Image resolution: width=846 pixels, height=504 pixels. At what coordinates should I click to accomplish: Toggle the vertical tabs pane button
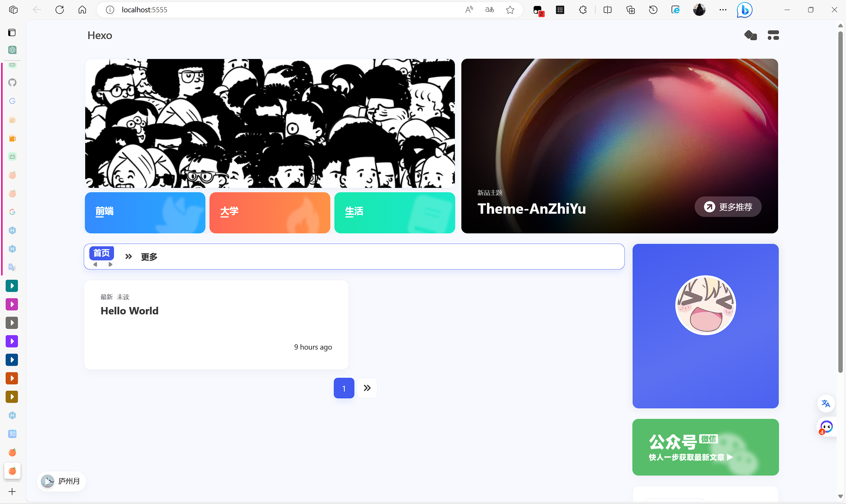(12, 33)
